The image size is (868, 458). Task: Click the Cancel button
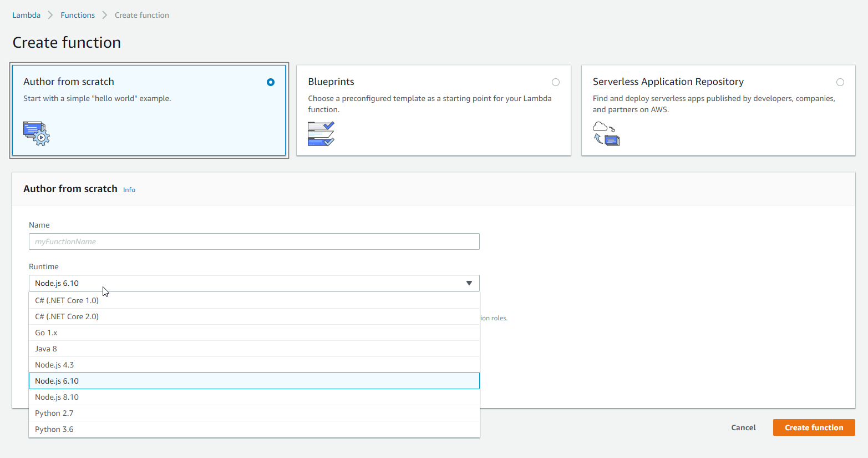point(743,427)
